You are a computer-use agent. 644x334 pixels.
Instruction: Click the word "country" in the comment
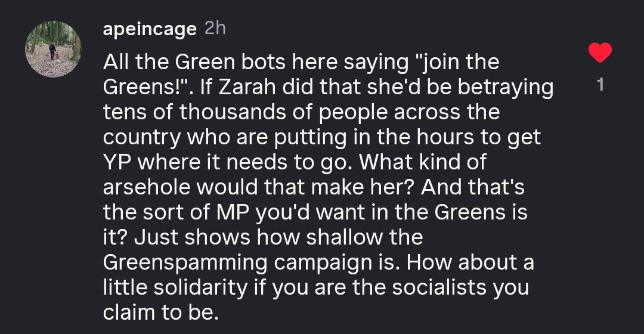pos(140,137)
